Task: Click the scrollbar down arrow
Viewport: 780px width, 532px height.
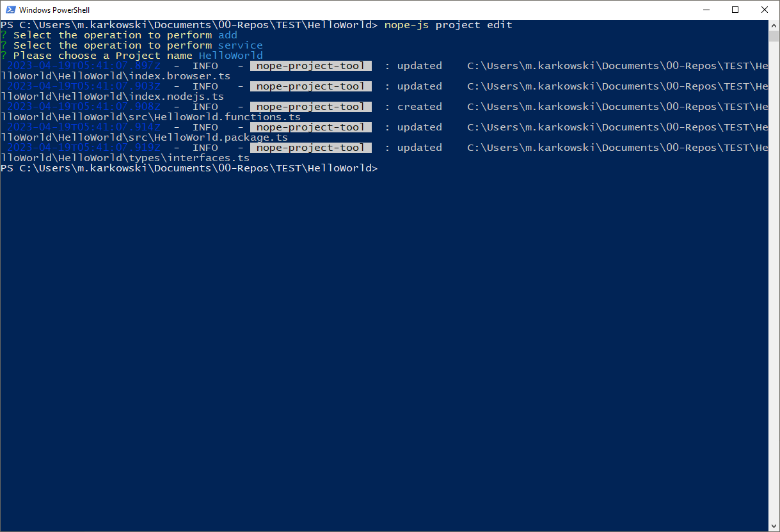Action: point(774,526)
